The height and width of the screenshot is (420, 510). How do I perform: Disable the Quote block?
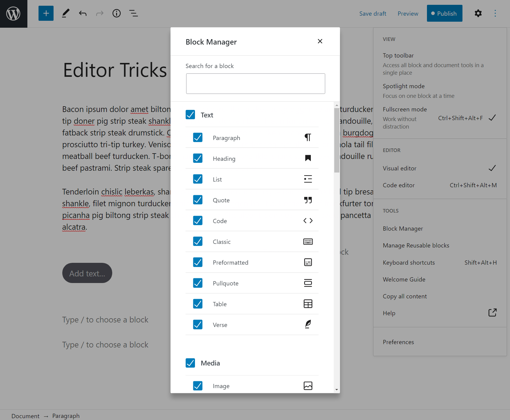click(198, 200)
